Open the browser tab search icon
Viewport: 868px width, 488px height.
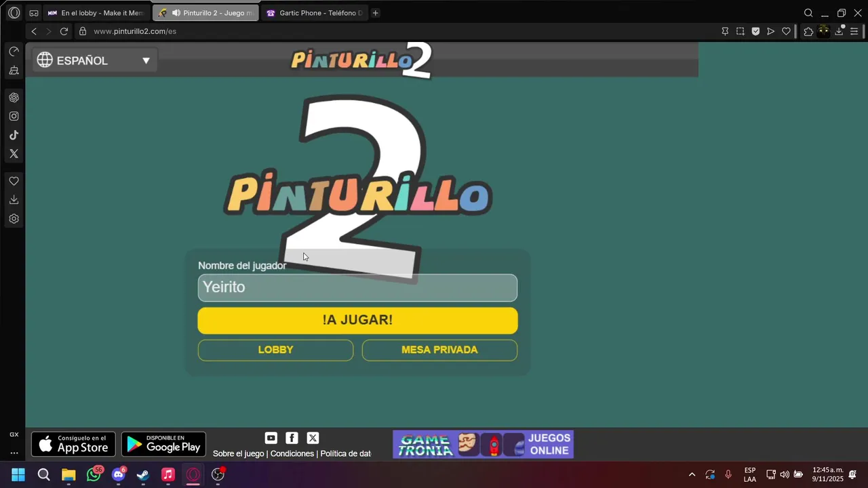pyautogui.click(x=808, y=13)
